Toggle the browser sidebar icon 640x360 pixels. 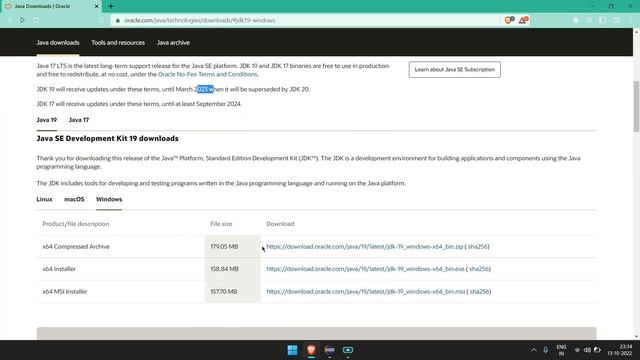pos(602,20)
